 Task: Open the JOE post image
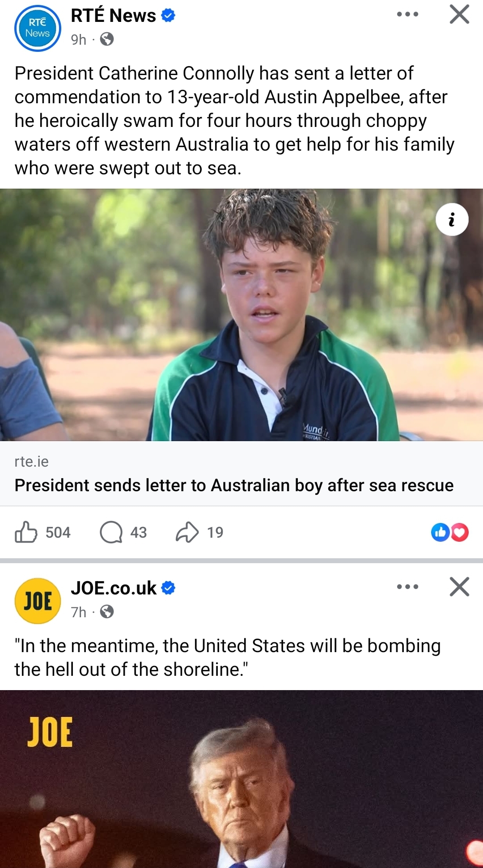pos(241,779)
